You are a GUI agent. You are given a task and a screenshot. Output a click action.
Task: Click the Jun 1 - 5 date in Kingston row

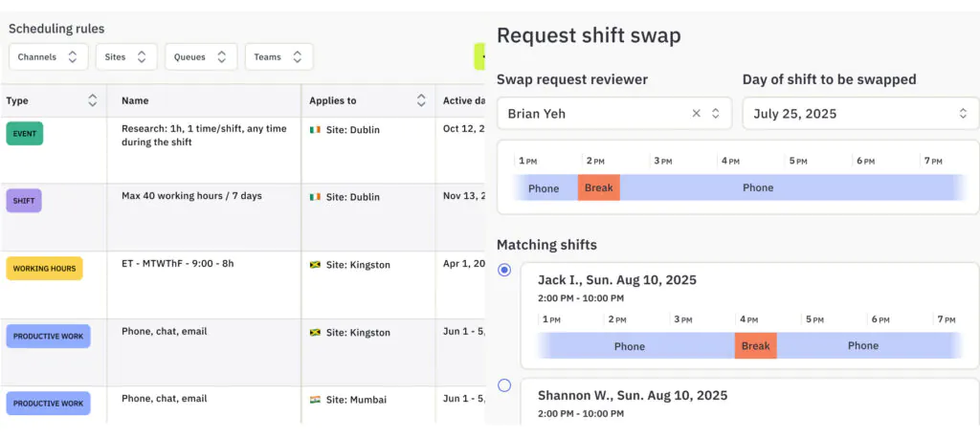coord(464,331)
